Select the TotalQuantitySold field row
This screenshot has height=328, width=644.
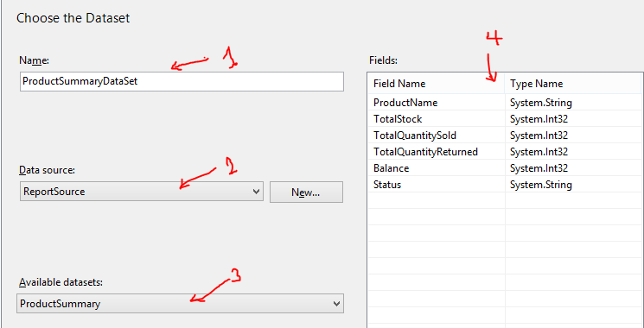click(505, 136)
